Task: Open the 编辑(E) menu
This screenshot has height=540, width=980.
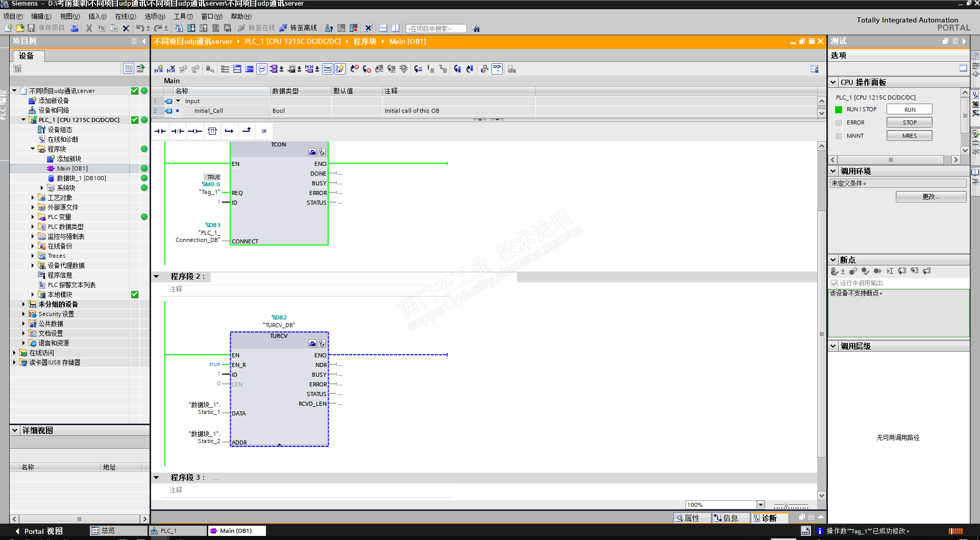Action: click(x=41, y=16)
